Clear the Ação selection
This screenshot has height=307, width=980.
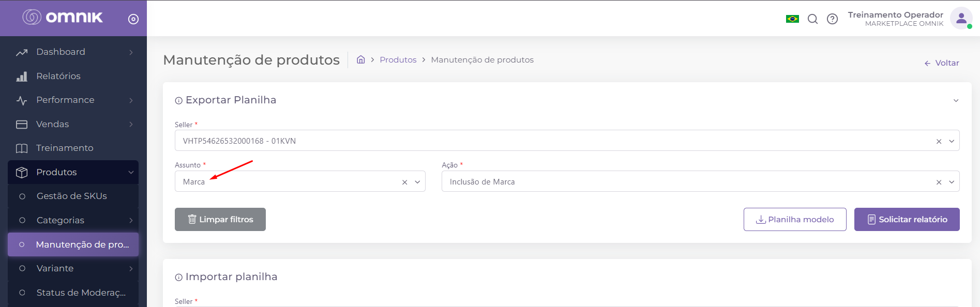pos(939,182)
